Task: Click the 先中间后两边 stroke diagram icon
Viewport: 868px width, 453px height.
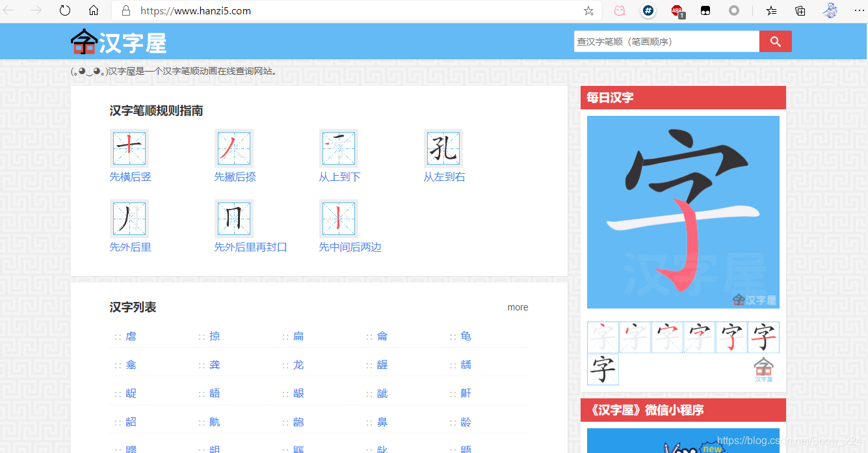Action: (x=339, y=218)
